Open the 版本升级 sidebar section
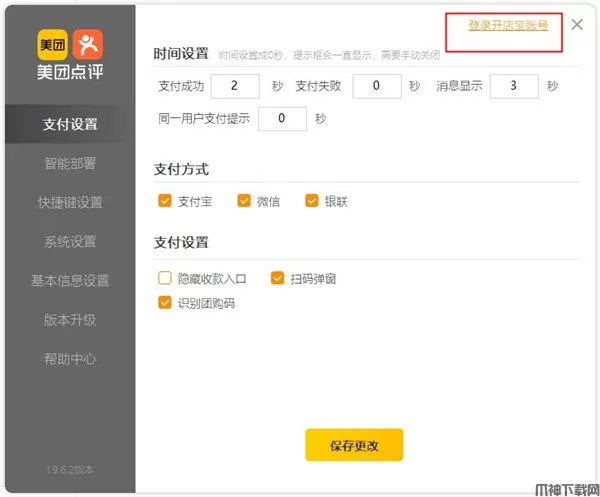This screenshot has height=497, width=600. pos(70,320)
